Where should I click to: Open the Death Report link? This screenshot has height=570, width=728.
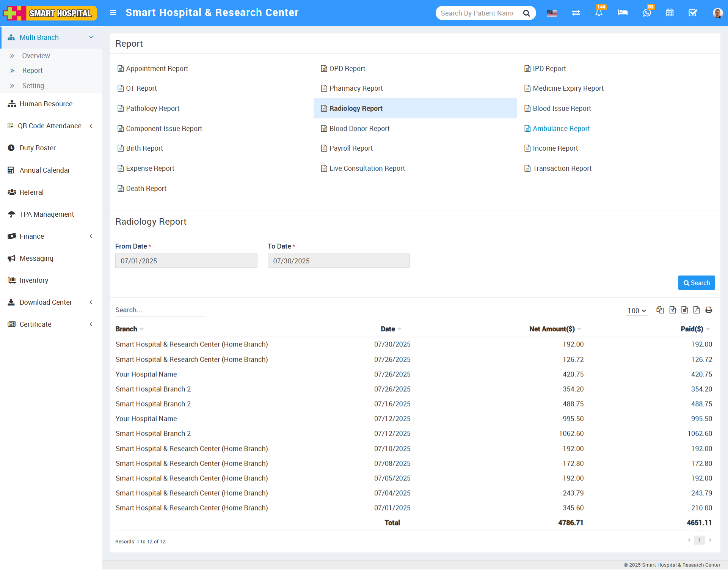142,189
